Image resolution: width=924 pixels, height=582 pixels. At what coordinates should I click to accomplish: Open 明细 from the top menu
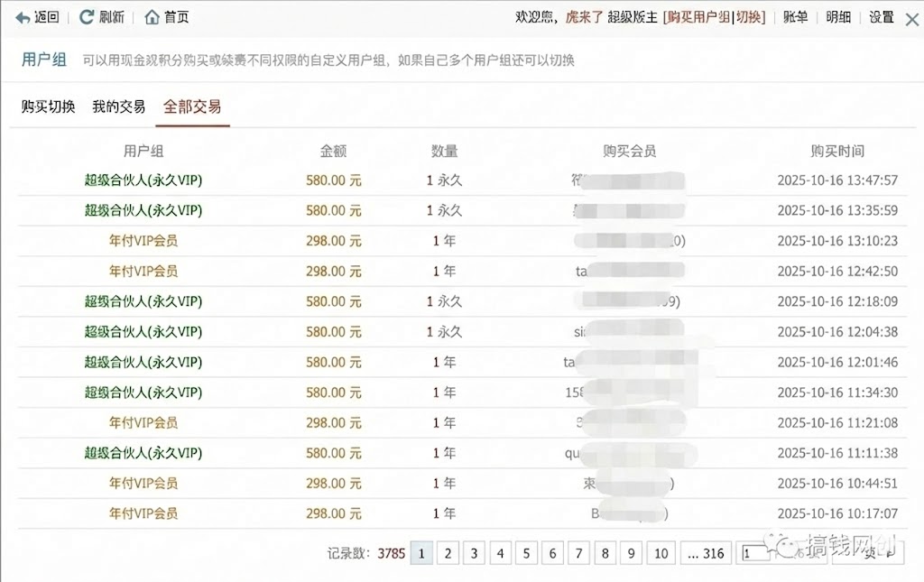click(838, 17)
